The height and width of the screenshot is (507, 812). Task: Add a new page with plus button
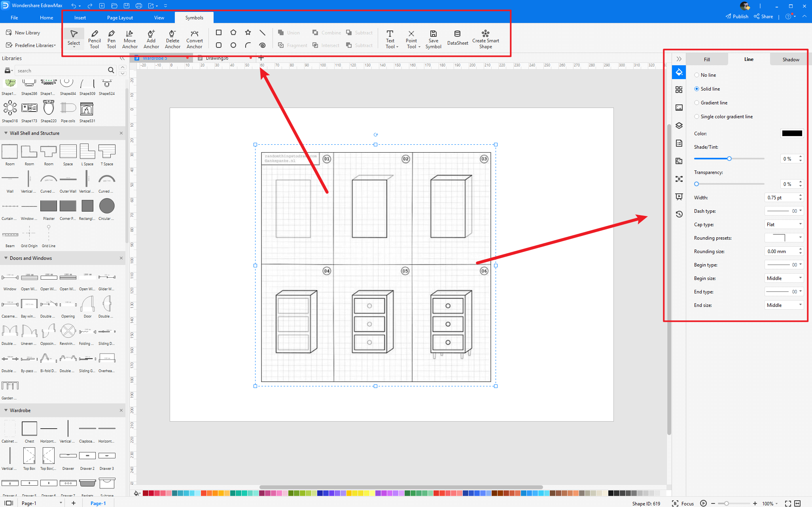[73, 503]
